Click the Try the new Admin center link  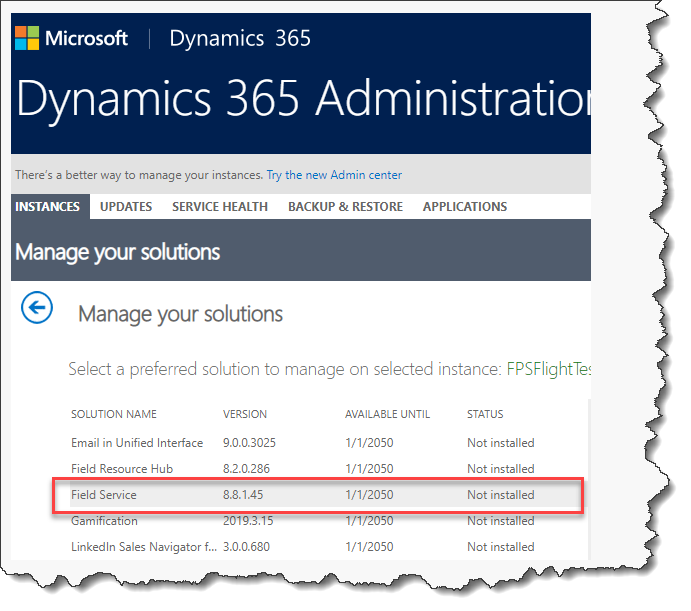(334, 175)
